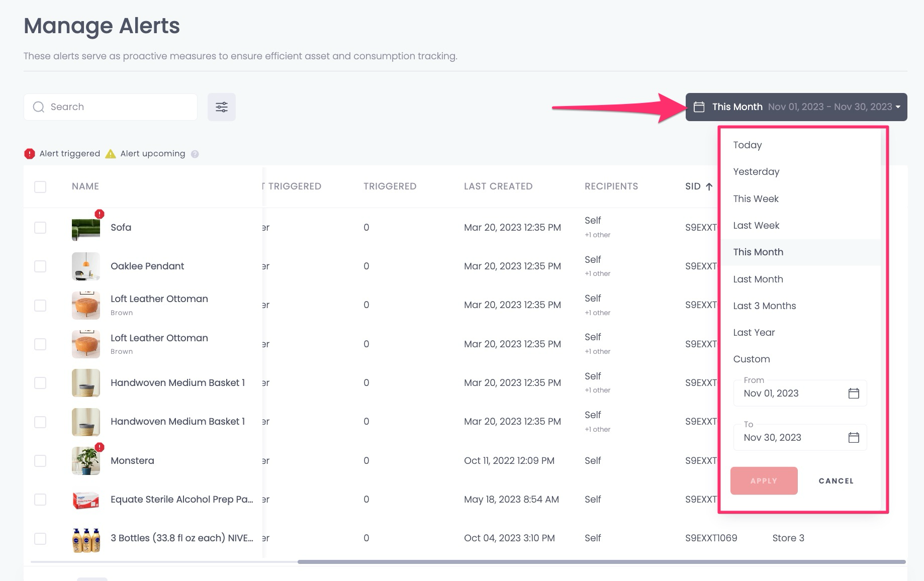Click the APPLY button

coord(764,481)
